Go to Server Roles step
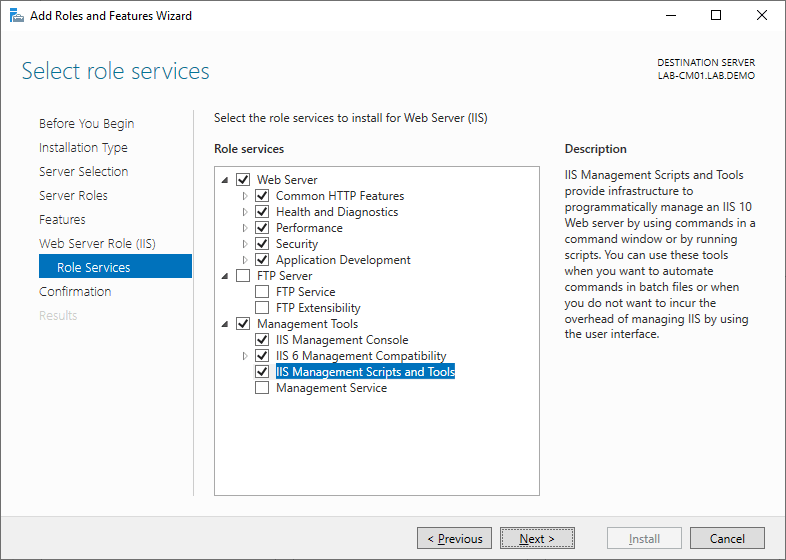This screenshot has height=560, width=786. (73, 196)
